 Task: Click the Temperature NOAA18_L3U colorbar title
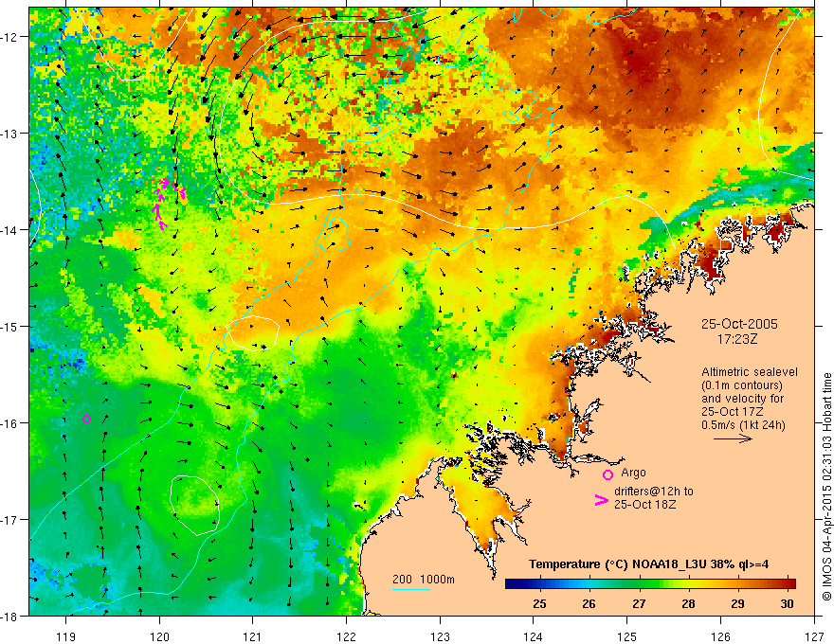[x=648, y=563]
